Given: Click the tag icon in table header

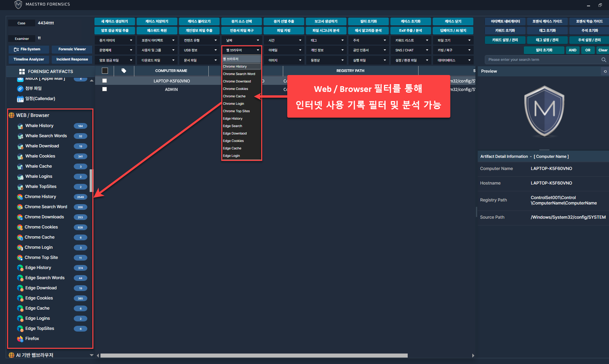Looking at the screenshot, I should tap(124, 71).
